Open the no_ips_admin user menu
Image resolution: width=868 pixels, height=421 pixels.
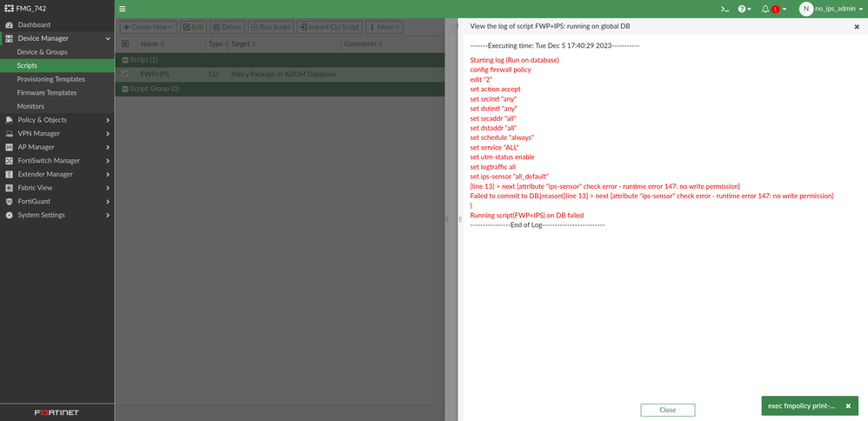(x=831, y=9)
